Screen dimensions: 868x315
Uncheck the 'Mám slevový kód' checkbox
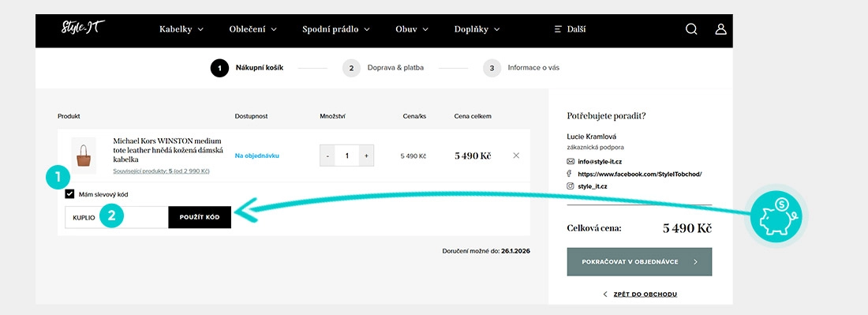tap(69, 194)
